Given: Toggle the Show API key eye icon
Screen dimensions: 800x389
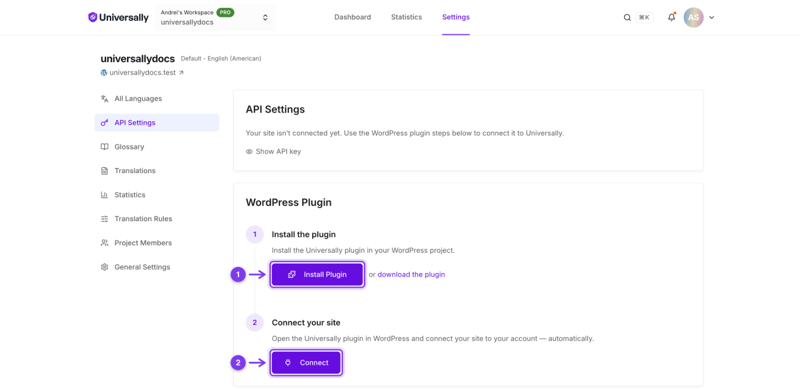Looking at the screenshot, I should (249, 152).
